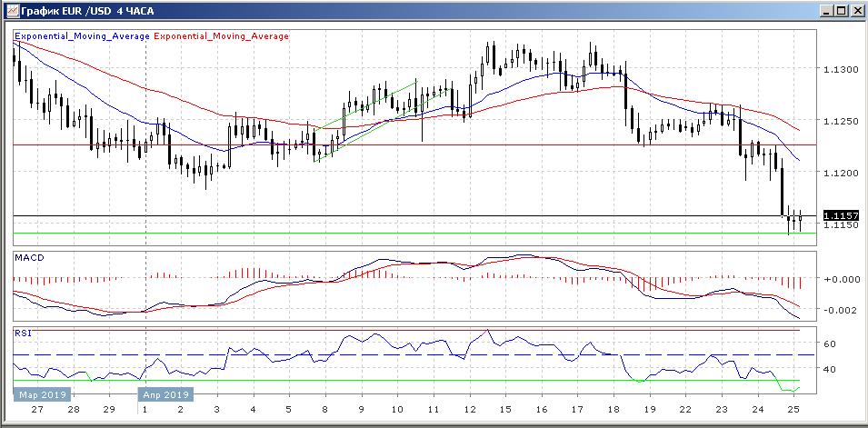Minimize the EUR/USD chart window
Viewport: 868px width, 428px height.
point(825,10)
